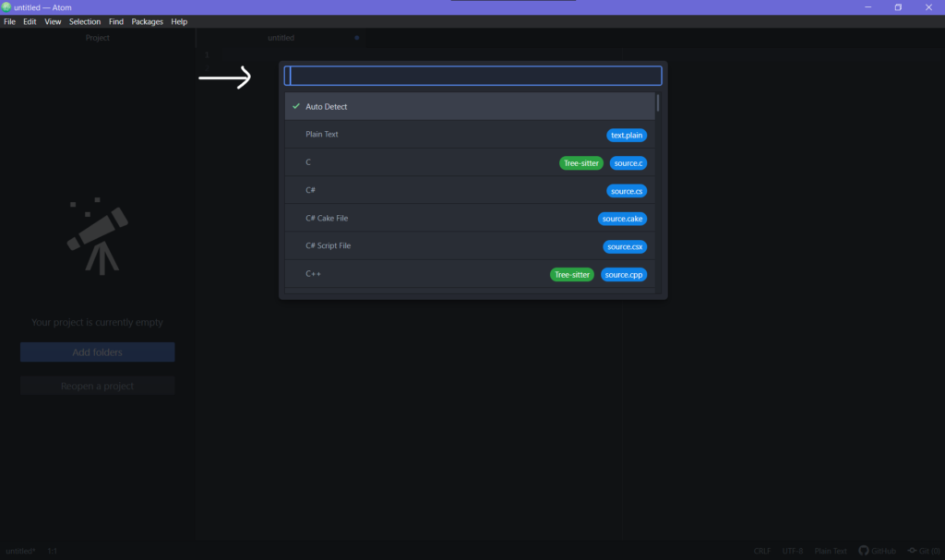Screen dimensions: 945x560
Task: Switch to the untitled tab
Action: pos(281,38)
